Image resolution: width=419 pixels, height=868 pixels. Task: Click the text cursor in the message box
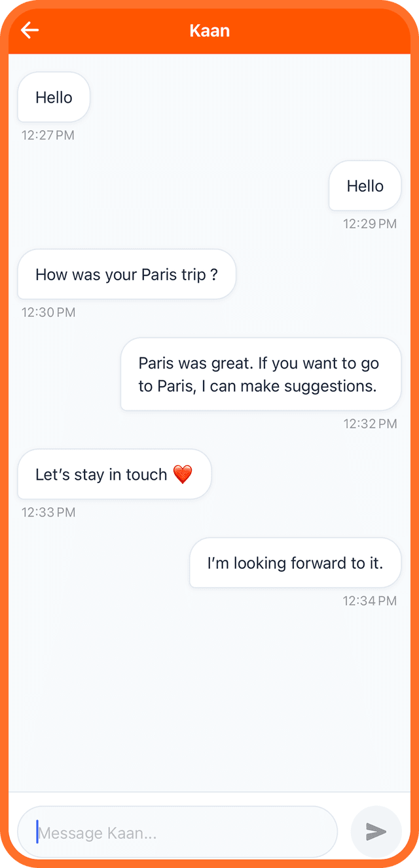pyautogui.click(x=39, y=831)
